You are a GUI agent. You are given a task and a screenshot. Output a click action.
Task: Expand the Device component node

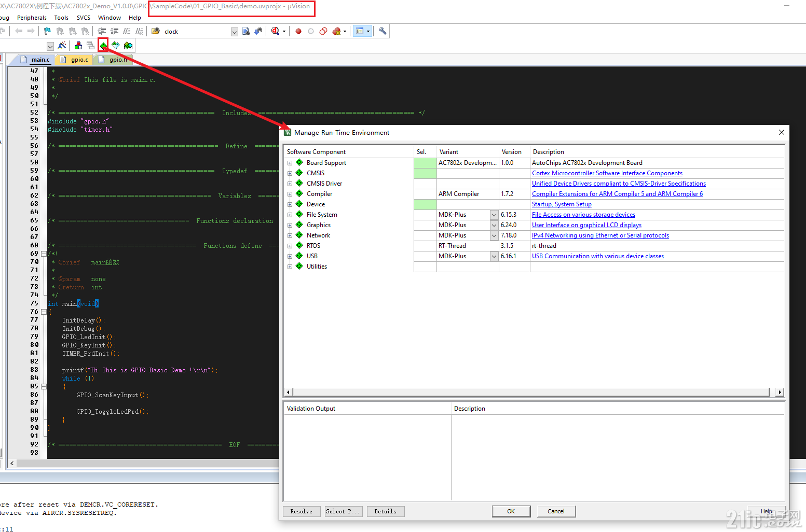pos(290,204)
